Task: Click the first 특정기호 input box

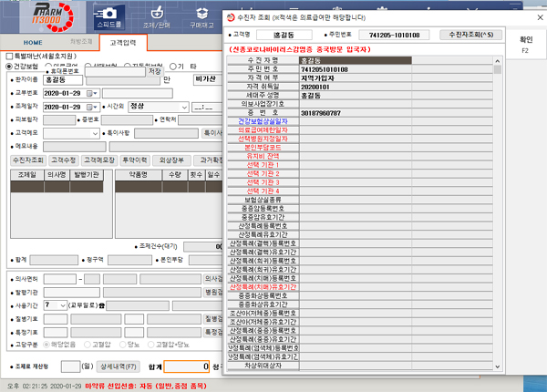Action: pyautogui.click(x=56, y=332)
